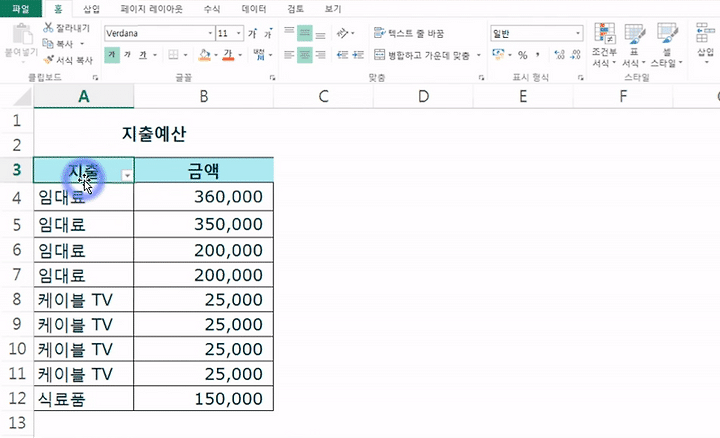The width and height of the screenshot is (720, 438).
Task: Select cell with 360,000
Action: 204,197
